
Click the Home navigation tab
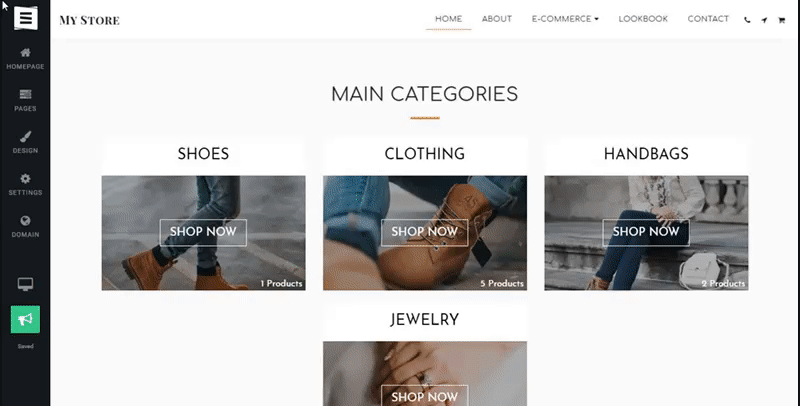coord(448,19)
